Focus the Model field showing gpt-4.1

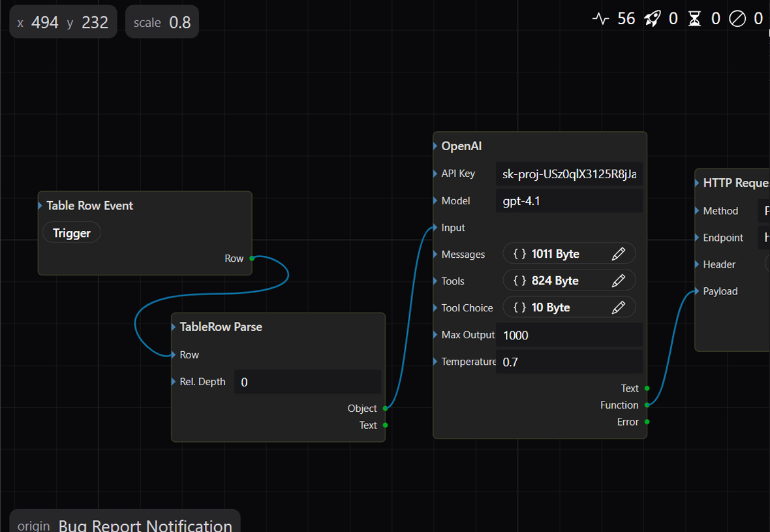coord(569,201)
